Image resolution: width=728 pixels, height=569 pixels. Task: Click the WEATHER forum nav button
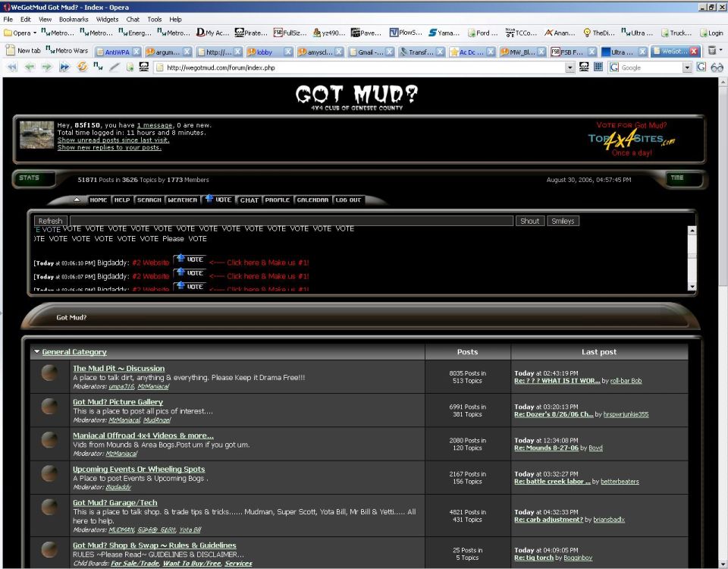point(183,200)
